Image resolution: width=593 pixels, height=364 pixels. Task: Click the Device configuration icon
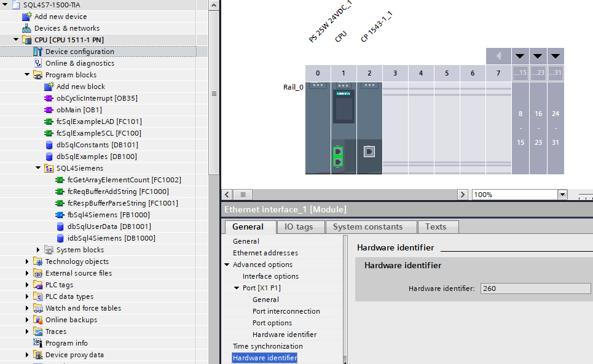(x=38, y=52)
